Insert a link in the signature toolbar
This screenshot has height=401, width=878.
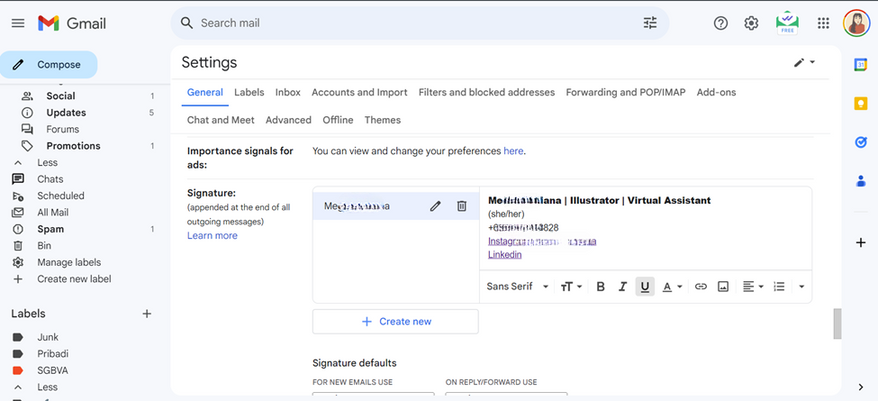tap(701, 287)
